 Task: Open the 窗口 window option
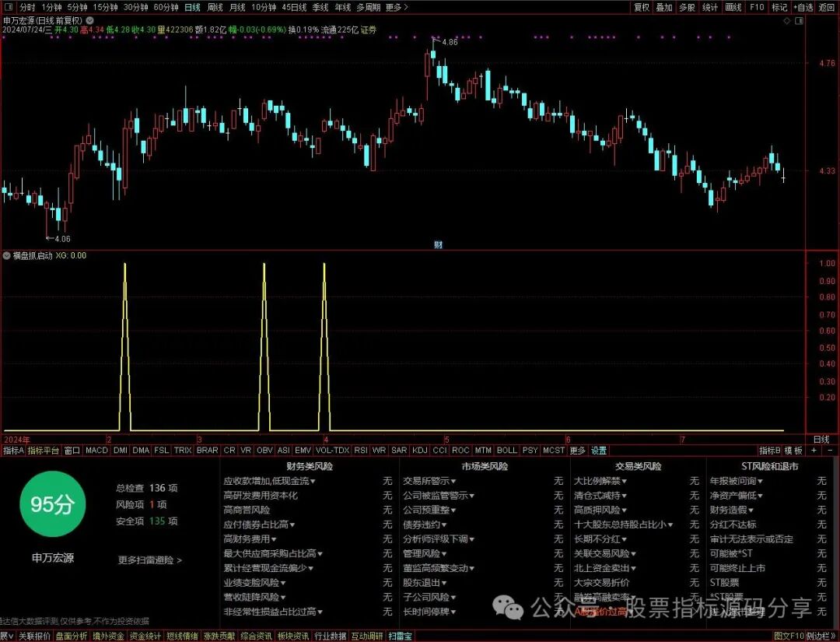72,451
